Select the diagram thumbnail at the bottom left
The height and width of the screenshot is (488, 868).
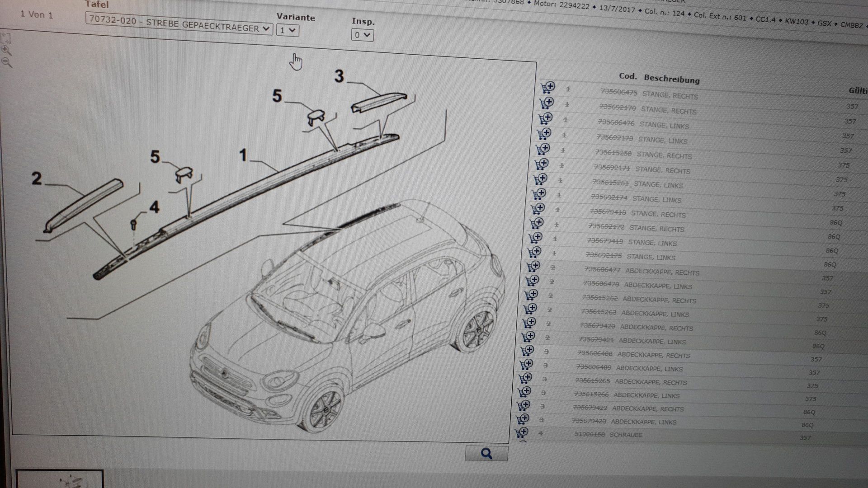(x=60, y=480)
